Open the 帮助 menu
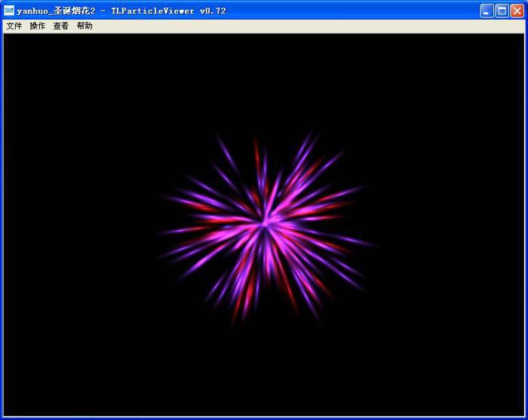Screen dimensions: 528x420 click(84, 26)
